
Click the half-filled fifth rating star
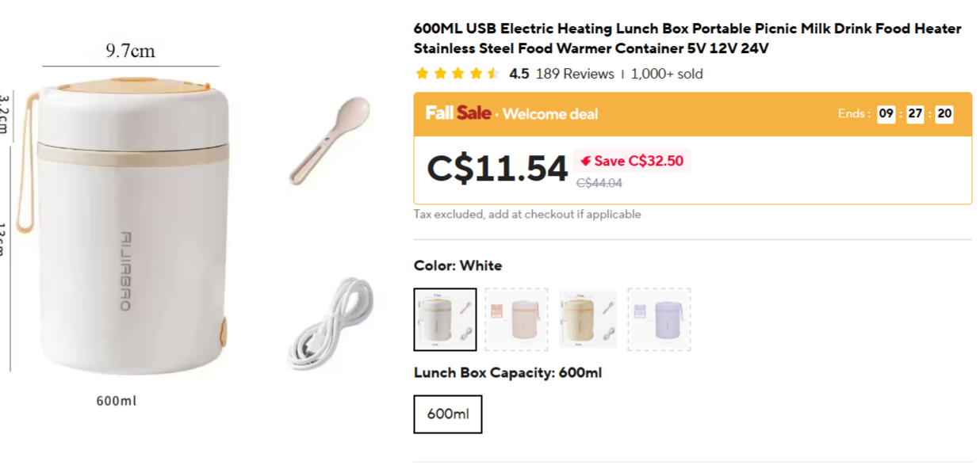(493, 74)
